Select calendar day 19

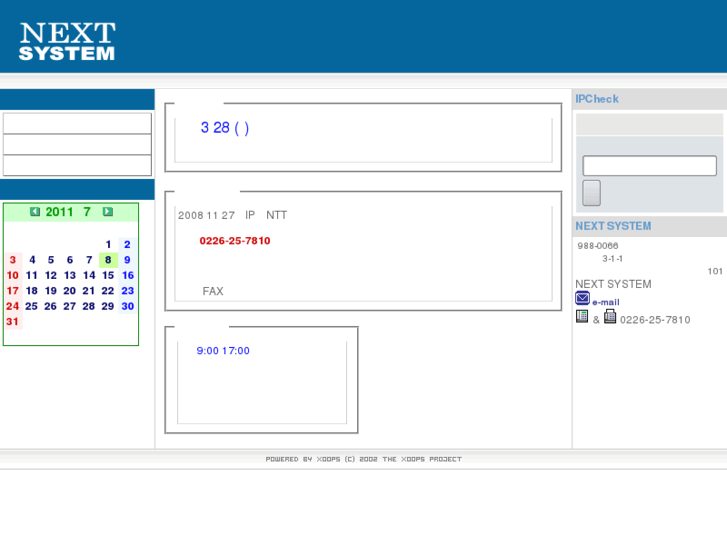pos(51,291)
